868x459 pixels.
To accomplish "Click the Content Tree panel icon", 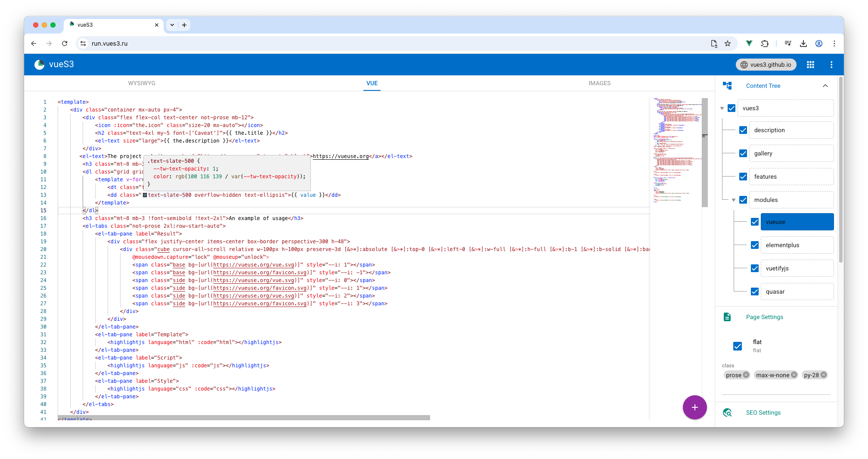I will tap(727, 86).
